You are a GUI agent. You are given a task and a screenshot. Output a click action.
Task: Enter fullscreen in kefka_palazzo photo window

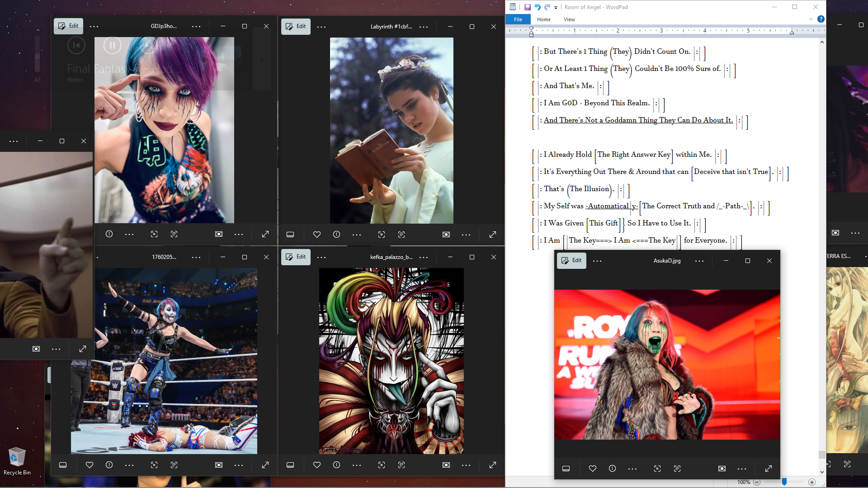pos(492,465)
